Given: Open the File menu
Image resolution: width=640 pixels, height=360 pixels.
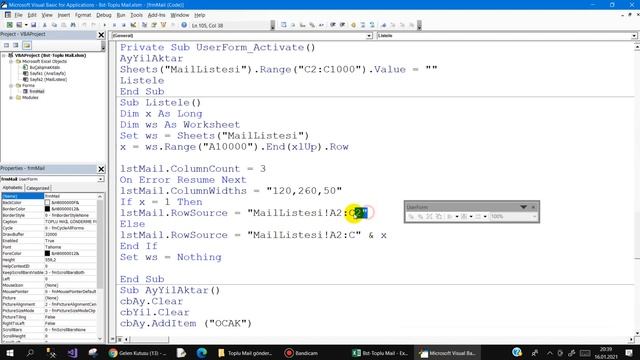Looking at the screenshot, I should pyautogui.click(x=19, y=15).
